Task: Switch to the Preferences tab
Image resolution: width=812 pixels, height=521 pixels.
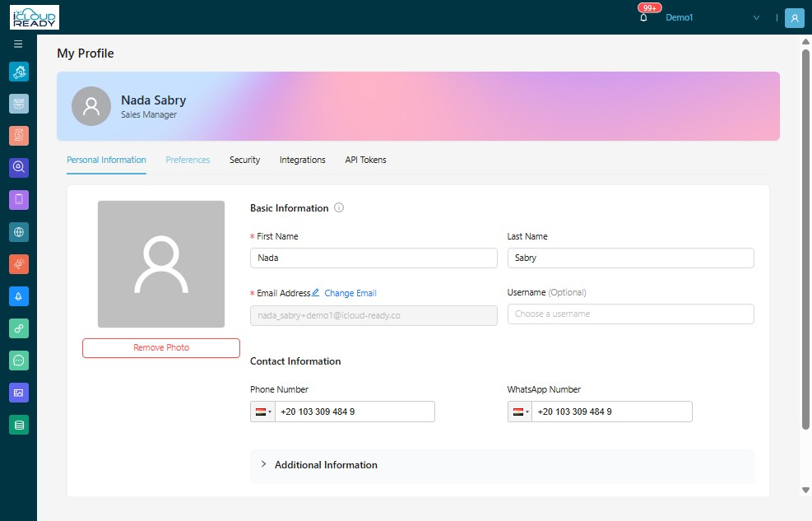Action: [188, 160]
